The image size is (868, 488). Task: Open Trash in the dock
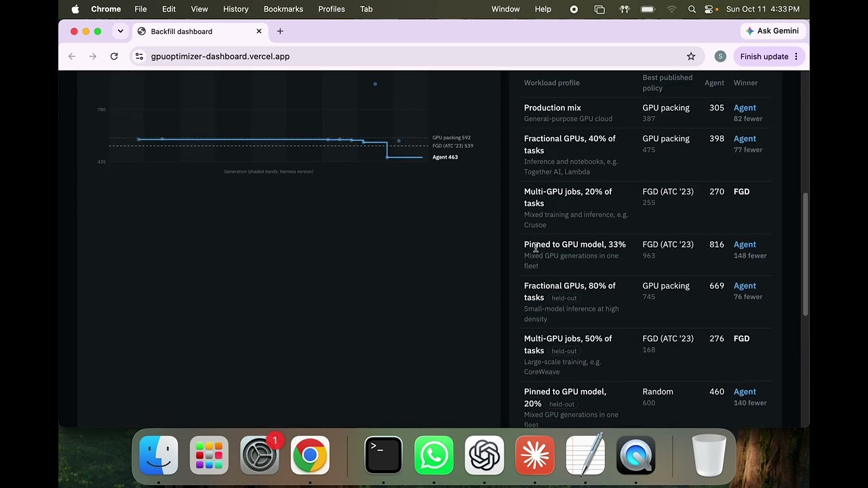(709, 455)
